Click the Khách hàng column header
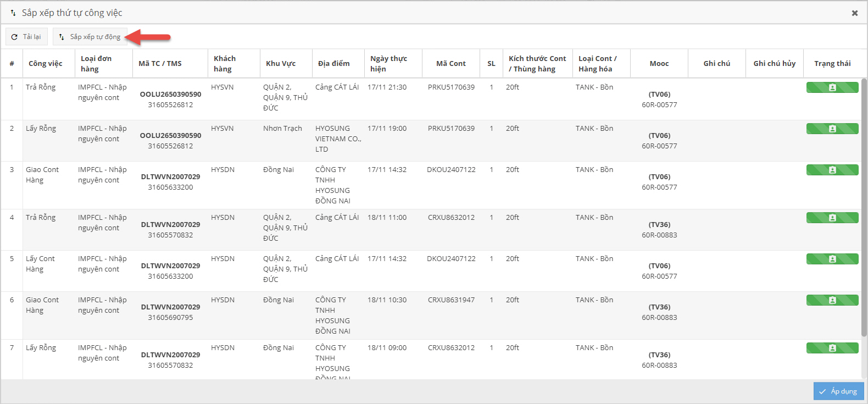The width and height of the screenshot is (868, 404). click(x=225, y=64)
